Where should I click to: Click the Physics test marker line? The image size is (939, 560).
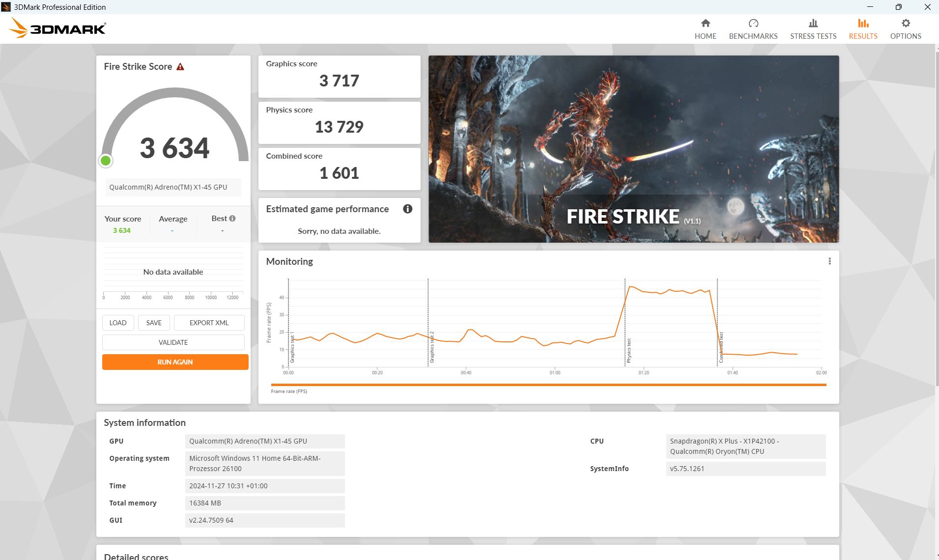pos(625,323)
